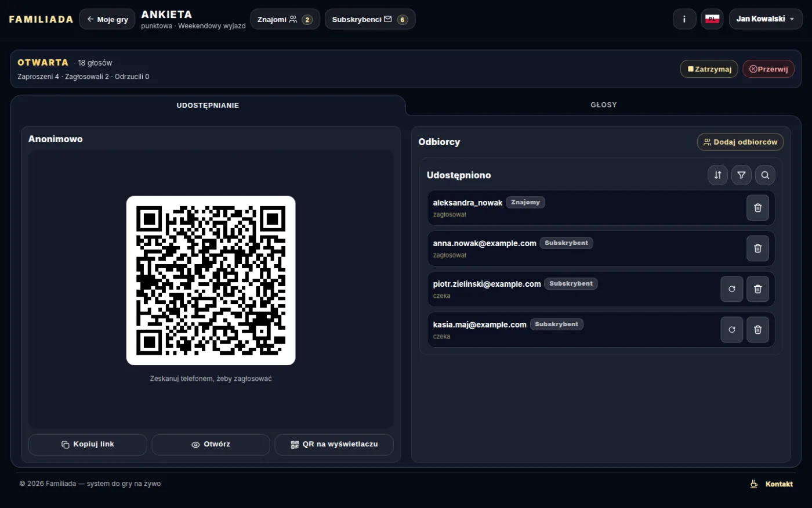Click Otwórz to open survey
This screenshot has height=508, width=812.
pos(211,445)
